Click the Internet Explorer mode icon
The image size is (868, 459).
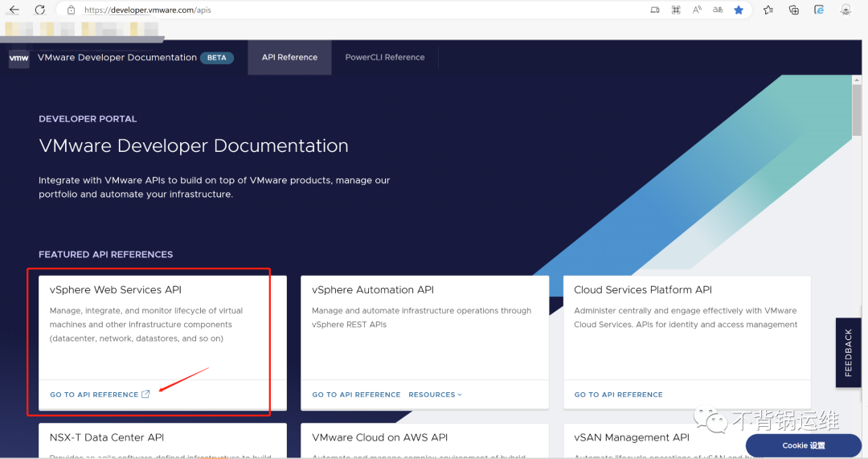(819, 10)
